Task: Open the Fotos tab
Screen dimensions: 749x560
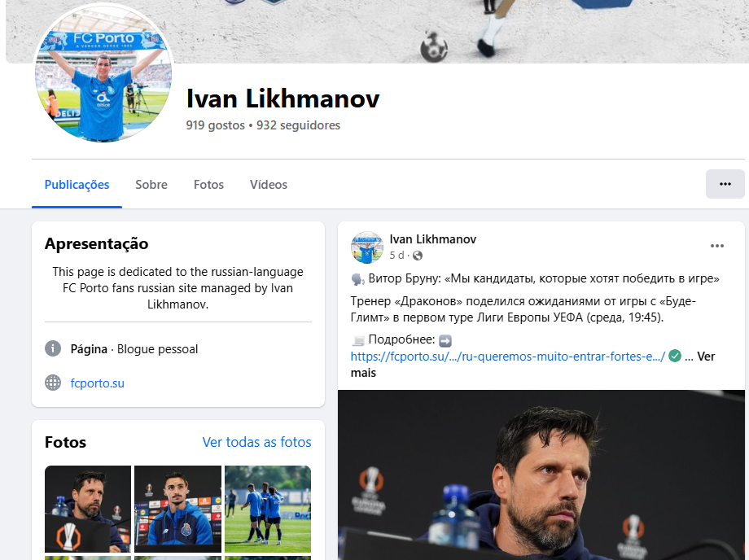Action: click(208, 185)
